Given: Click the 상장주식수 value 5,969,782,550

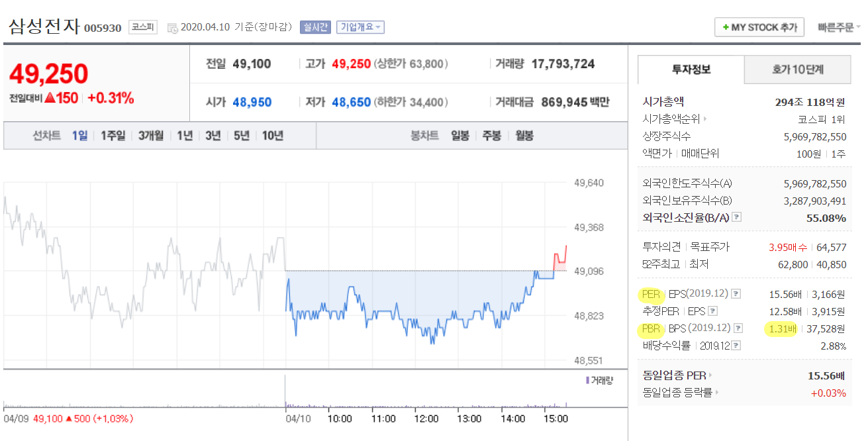Looking at the screenshot, I should [815, 136].
